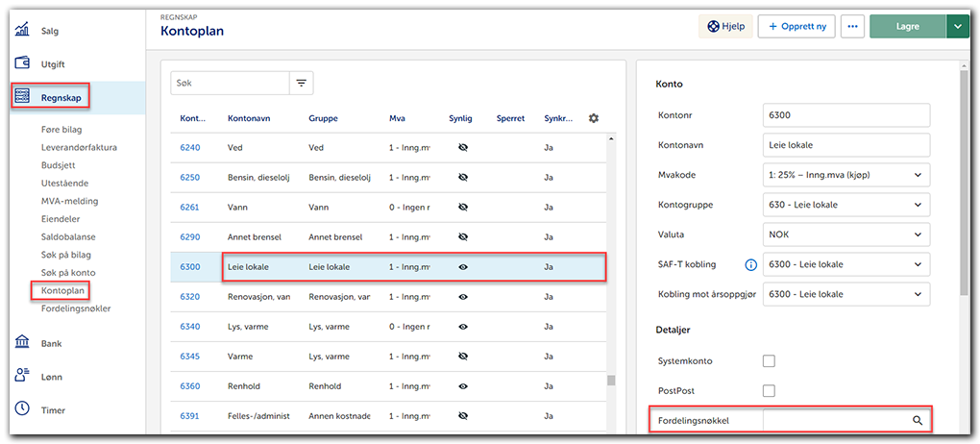Viewport: 980px width, 444px height.
Task: Click the Bank building icon
Action: tap(22, 343)
